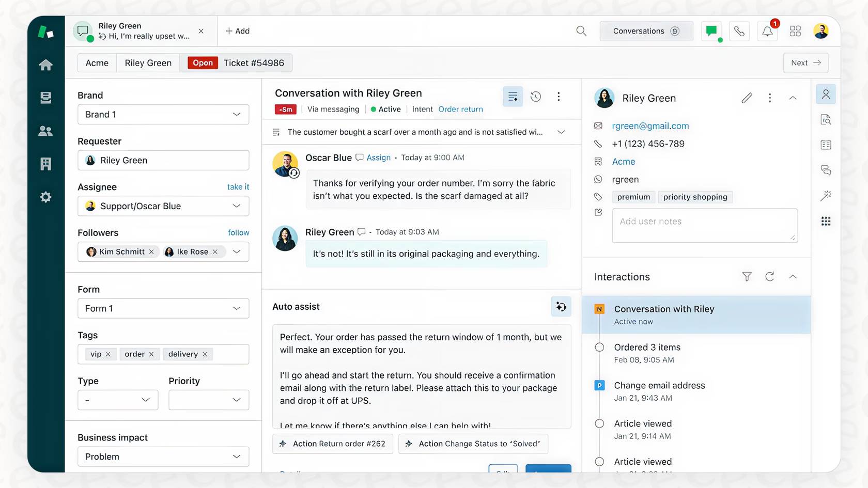Click the Next button

pyautogui.click(x=805, y=62)
